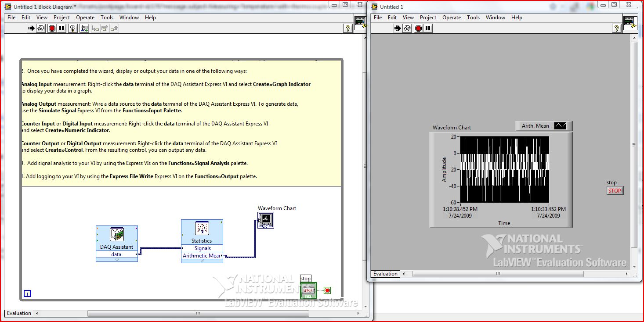644x322 pixels.
Task: Click Amplitude axis label on chart
Action: pos(444,170)
